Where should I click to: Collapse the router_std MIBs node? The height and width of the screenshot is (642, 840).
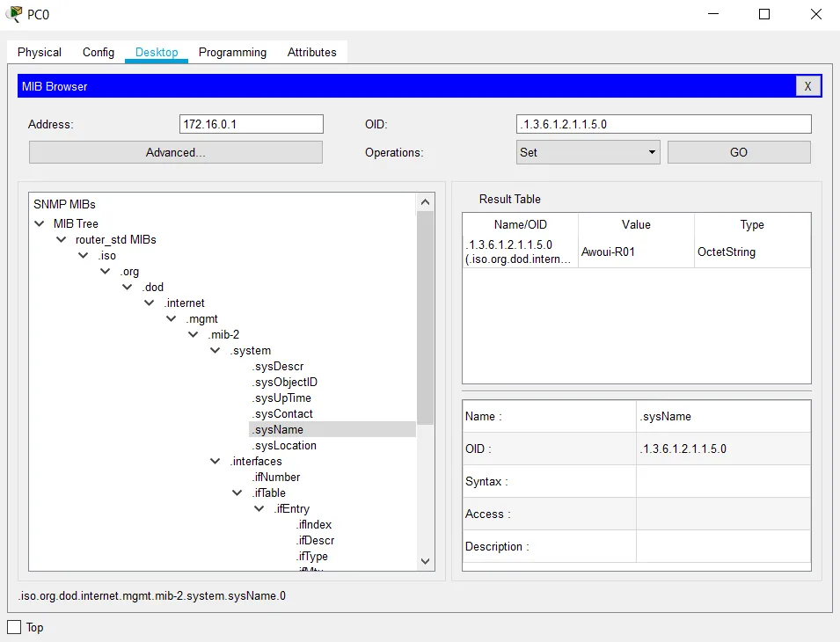click(61, 239)
